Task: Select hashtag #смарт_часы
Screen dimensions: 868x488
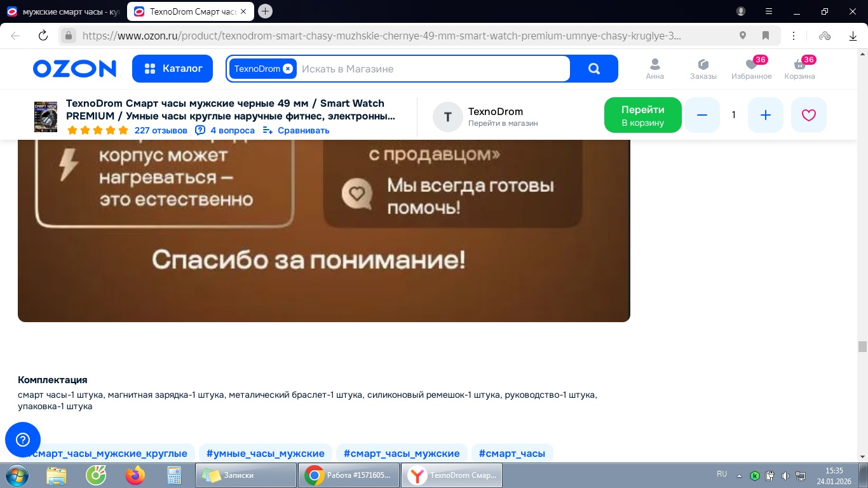Action: pyautogui.click(x=512, y=454)
